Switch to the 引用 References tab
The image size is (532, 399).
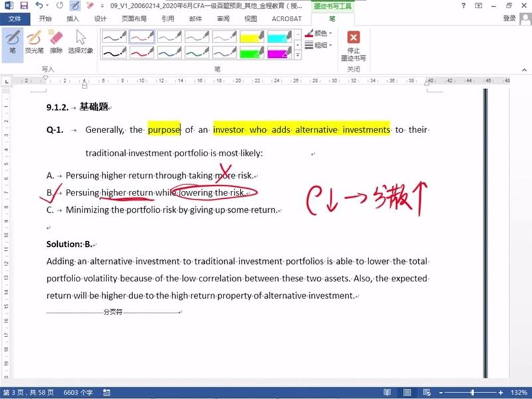pos(168,19)
